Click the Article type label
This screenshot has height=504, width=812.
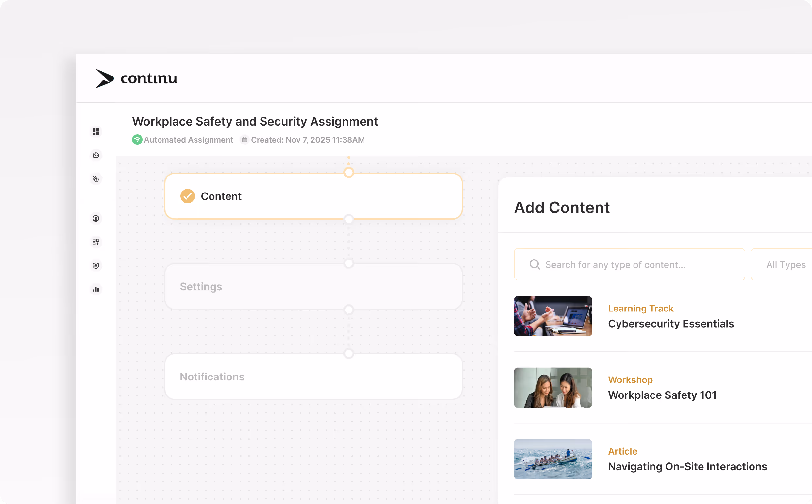[x=623, y=451]
